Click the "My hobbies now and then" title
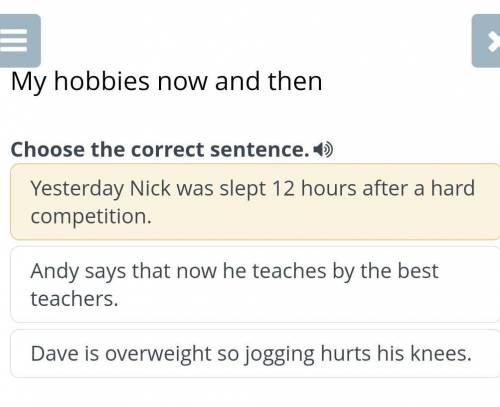The width and height of the screenshot is (500, 407). point(167,82)
